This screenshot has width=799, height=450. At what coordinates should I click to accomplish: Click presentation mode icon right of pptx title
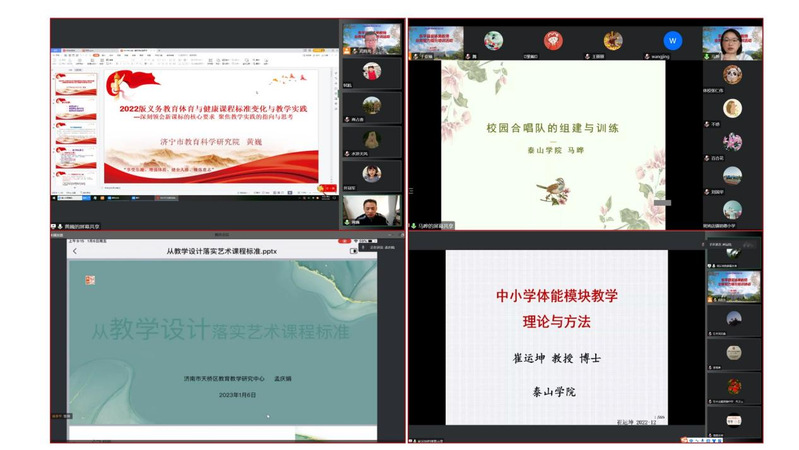[354, 251]
